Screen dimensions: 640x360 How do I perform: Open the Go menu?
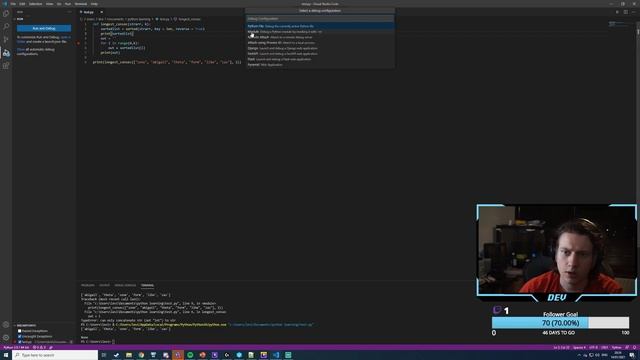coord(59,4)
